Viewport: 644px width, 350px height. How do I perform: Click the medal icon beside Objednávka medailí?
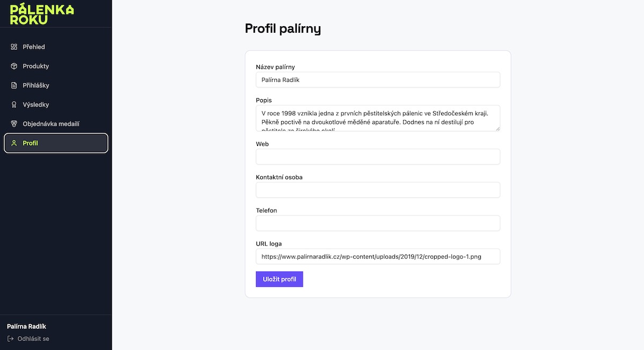[x=14, y=124]
